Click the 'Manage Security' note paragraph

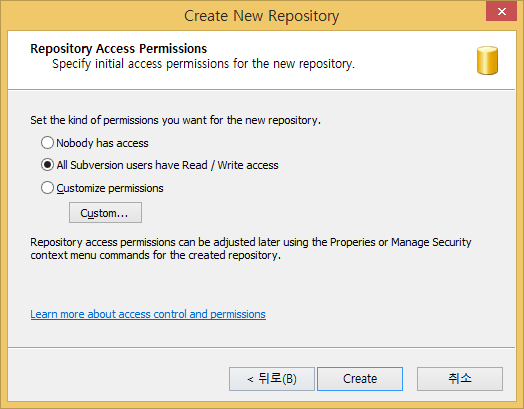[x=251, y=248]
